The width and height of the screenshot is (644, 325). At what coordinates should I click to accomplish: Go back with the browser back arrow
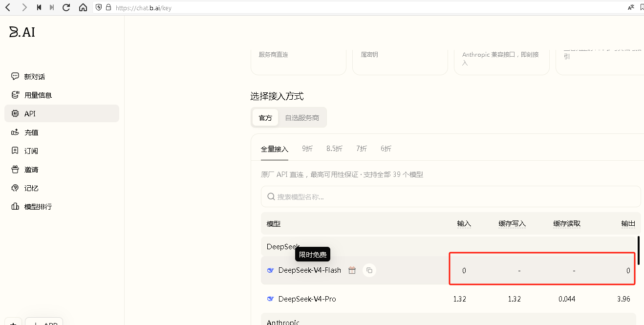pyautogui.click(x=8, y=7)
